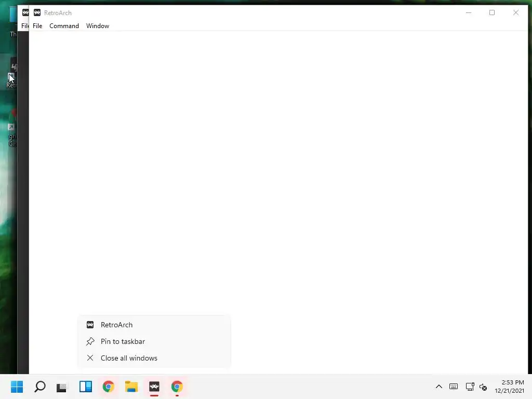Minimize the RetroArch window
Viewport: 532px width, 399px height.
[x=469, y=12]
